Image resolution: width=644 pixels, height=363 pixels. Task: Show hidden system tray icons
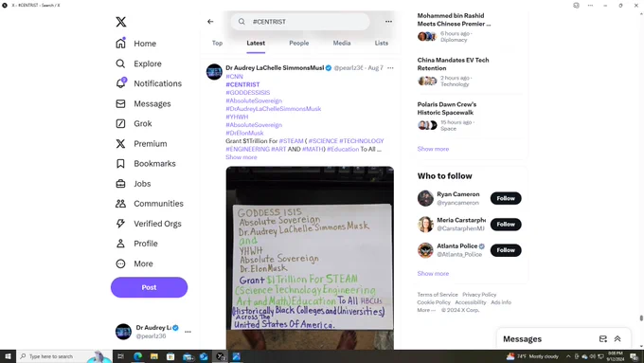[568, 356]
